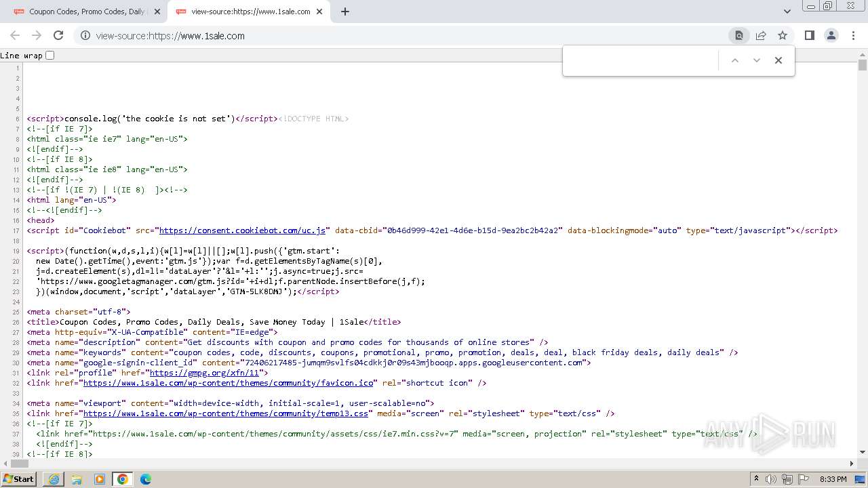The width and height of the screenshot is (868, 488).
Task: Reload the view-source page
Action: [58, 35]
